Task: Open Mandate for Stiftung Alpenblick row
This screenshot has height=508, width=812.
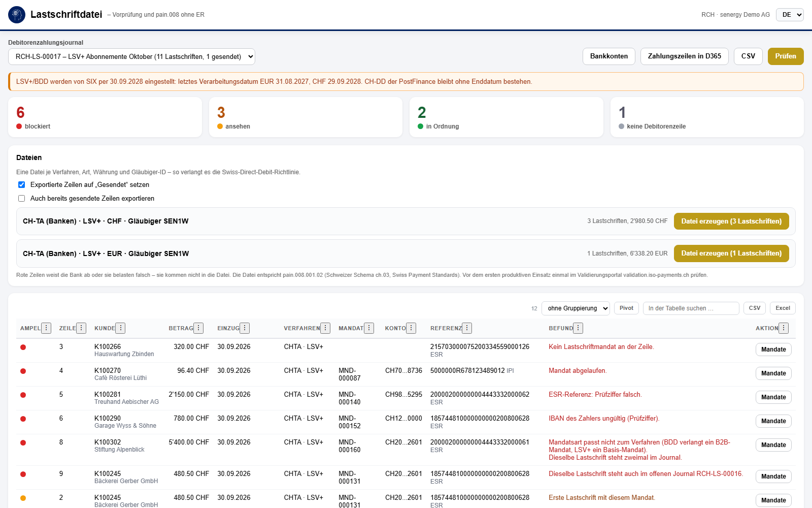Action: coord(773,445)
